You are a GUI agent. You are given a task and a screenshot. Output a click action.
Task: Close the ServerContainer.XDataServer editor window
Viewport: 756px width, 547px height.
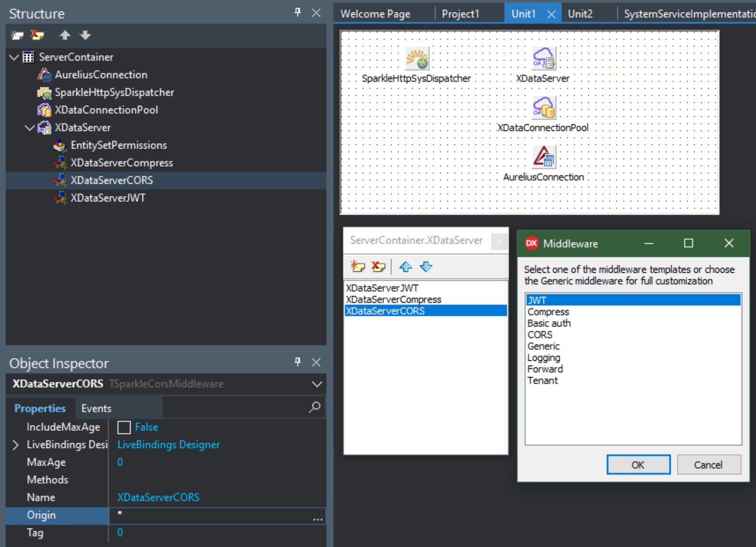499,241
